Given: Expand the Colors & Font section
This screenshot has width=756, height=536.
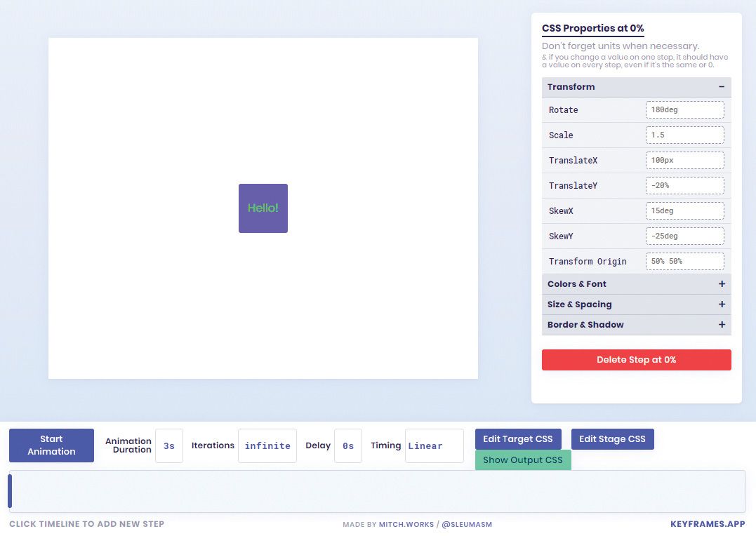Looking at the screenshot, I should (722, 283).
